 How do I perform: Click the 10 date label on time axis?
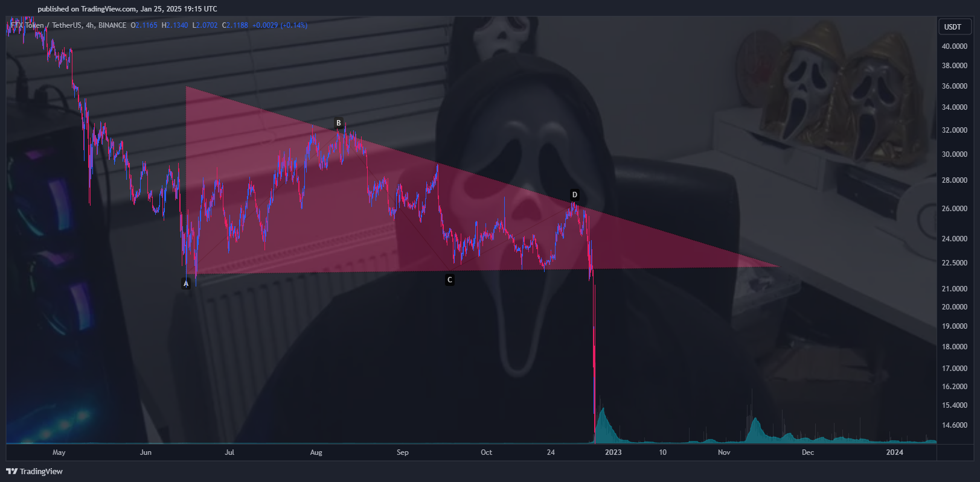point(663,452)
